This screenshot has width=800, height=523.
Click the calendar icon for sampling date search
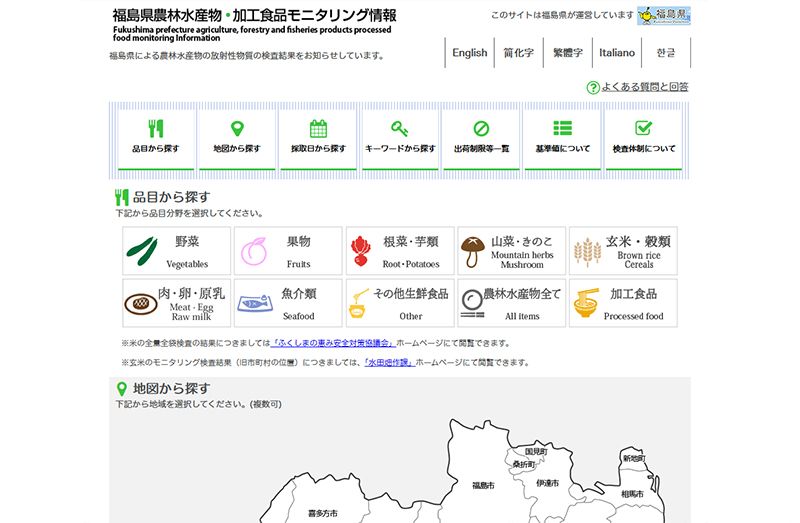[318, 129]
